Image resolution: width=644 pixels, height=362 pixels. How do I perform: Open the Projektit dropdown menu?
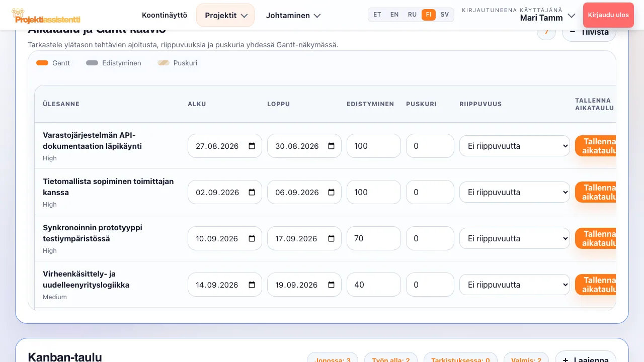point(225,15)
